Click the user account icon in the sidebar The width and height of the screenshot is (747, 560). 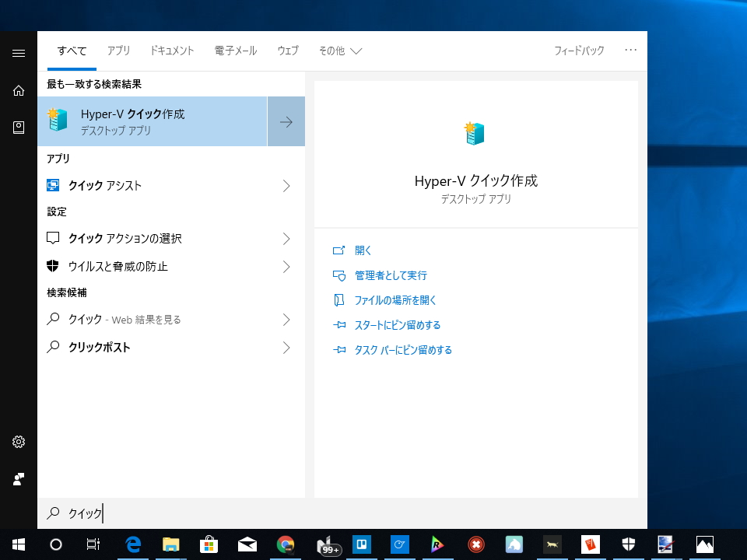click(x=18, y=478)
